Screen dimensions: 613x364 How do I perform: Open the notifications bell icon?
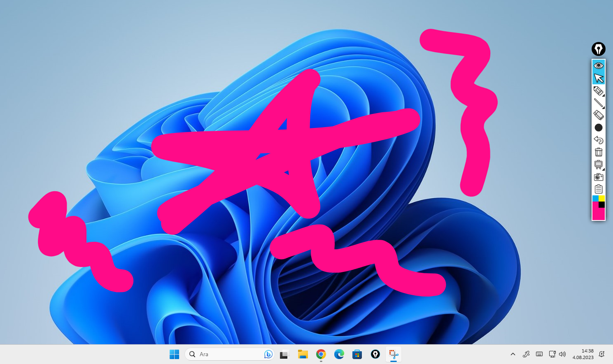pyautogui.click(x=602, y=354)
